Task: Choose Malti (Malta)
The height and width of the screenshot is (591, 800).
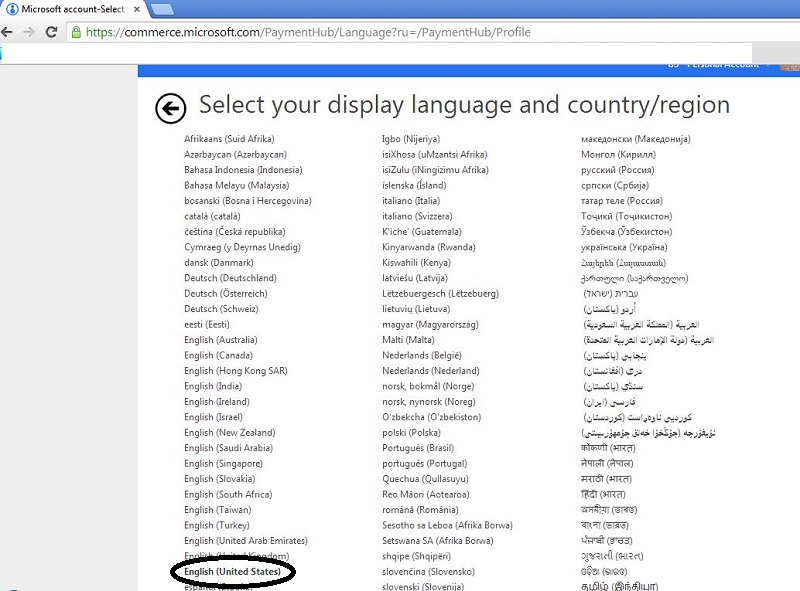Action: [408, 340]
